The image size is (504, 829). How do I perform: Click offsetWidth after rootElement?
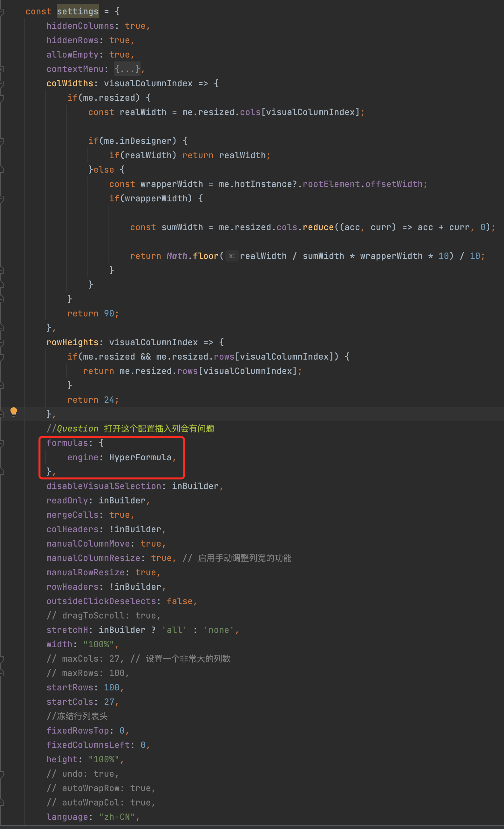tap(394, 184)
